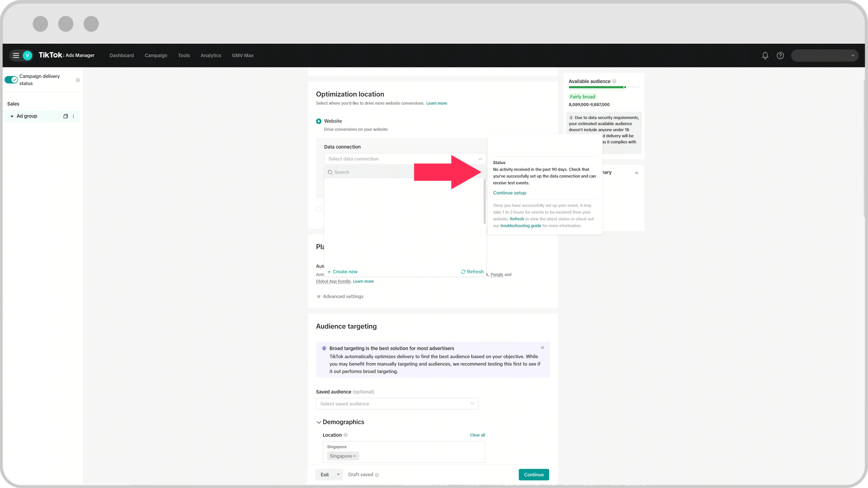Click the notifications bell icon
868x488 pixels.
click(x=765, y=56)
